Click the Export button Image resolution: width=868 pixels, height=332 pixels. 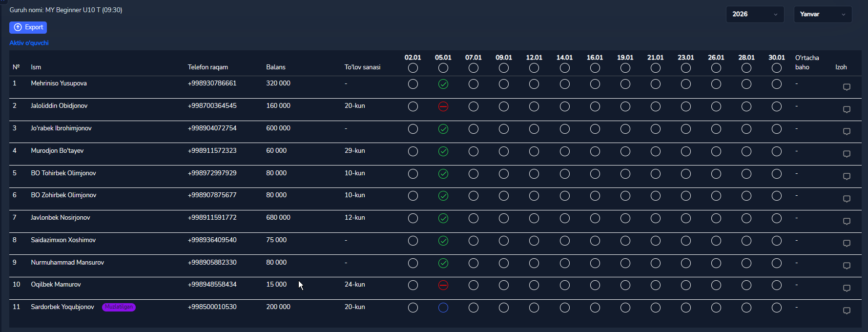(x=28, y=27)
